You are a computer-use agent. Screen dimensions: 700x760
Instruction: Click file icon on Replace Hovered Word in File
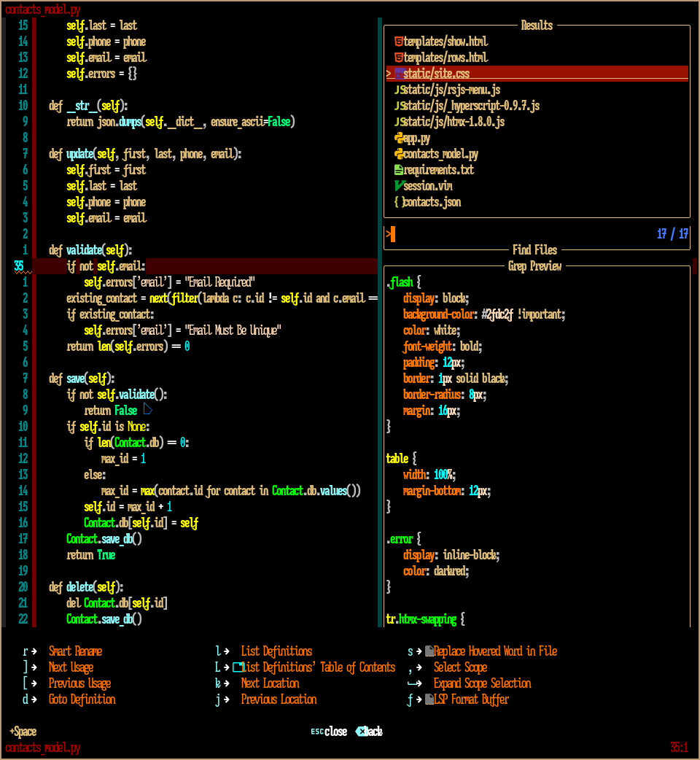point(429,651)
